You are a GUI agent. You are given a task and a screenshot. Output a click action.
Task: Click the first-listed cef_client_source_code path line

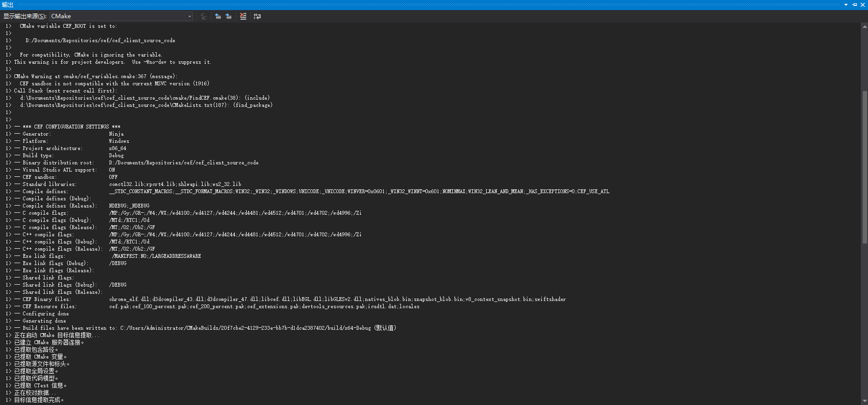pyautogui.click(x=101, y=41)
